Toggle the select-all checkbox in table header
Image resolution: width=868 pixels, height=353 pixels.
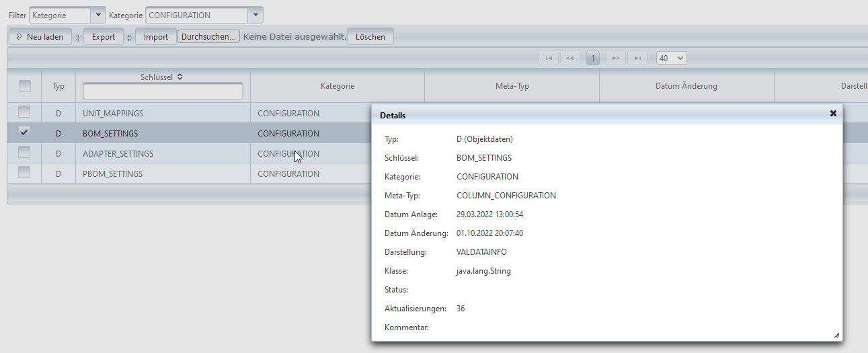[25, 86]
